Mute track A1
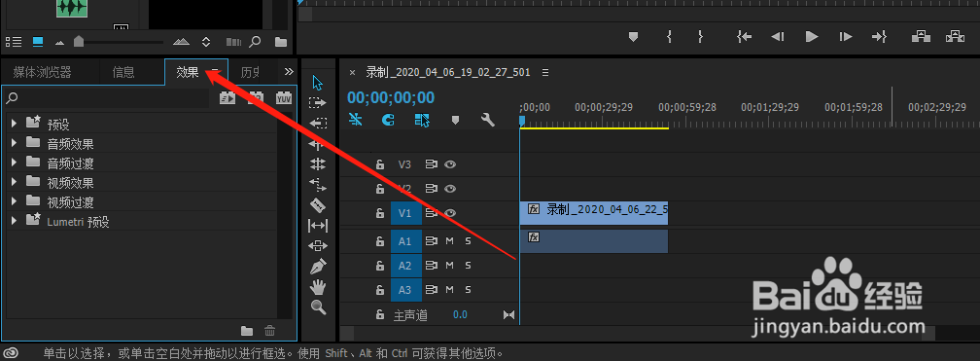This screenshot has height=361, width=980. coord(449,241)
